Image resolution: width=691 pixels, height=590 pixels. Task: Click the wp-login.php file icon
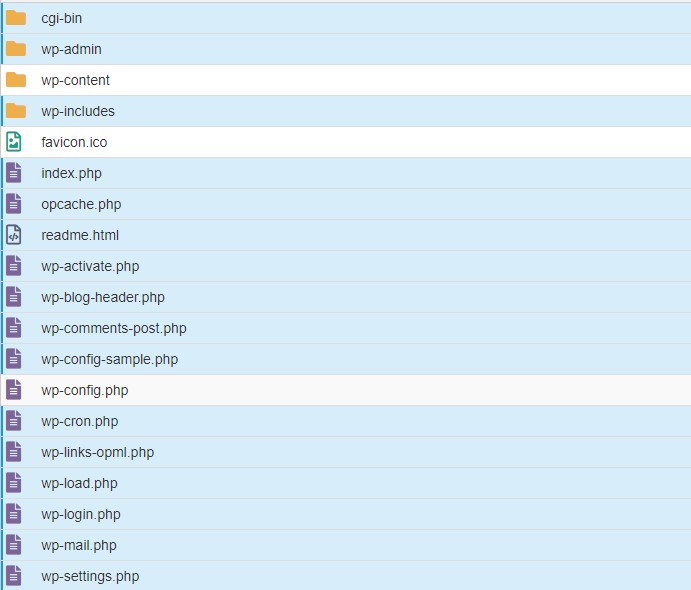[x=14, y=514]
